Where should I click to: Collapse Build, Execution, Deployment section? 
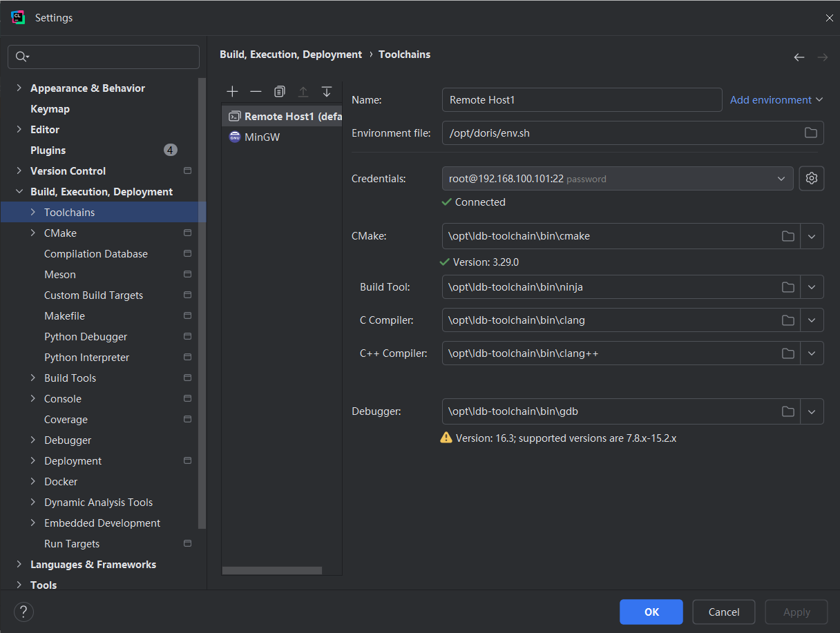point(19,191)
